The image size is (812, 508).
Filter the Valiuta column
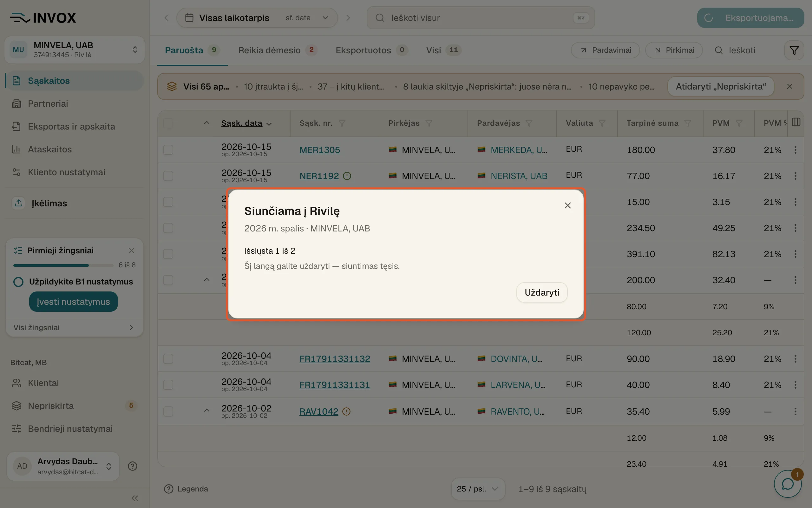pos(602,123)
